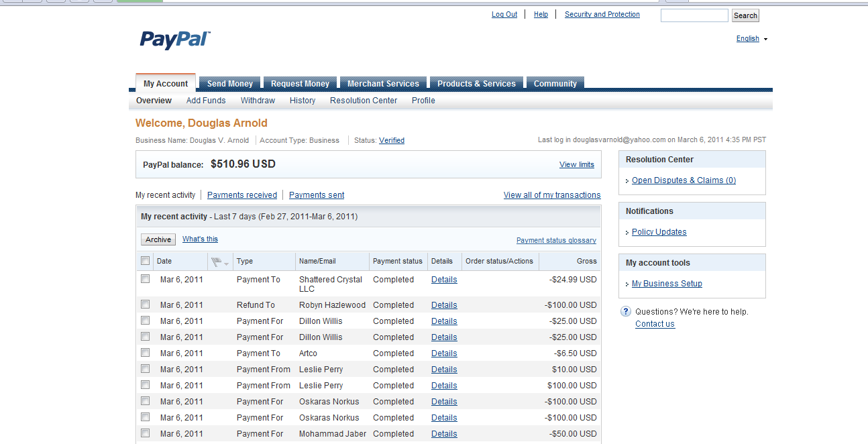This screenshot has width=868, height=444.
Task: Open Details for Mohammad Jaber payment
Action: (444, 434)
